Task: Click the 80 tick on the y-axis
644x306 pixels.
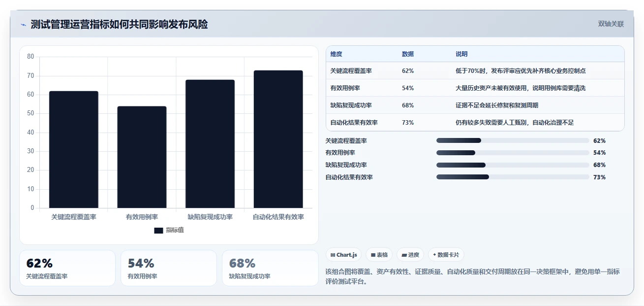Action: [31, 57]
